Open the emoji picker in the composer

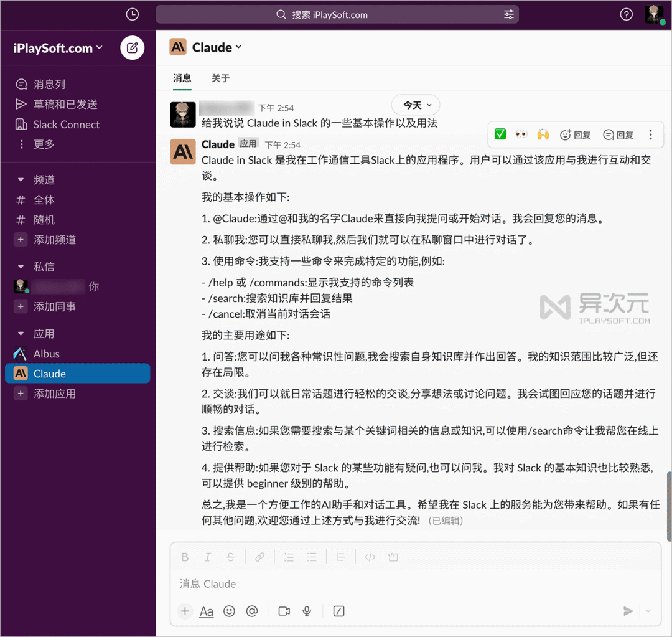(x=229, y=611)
